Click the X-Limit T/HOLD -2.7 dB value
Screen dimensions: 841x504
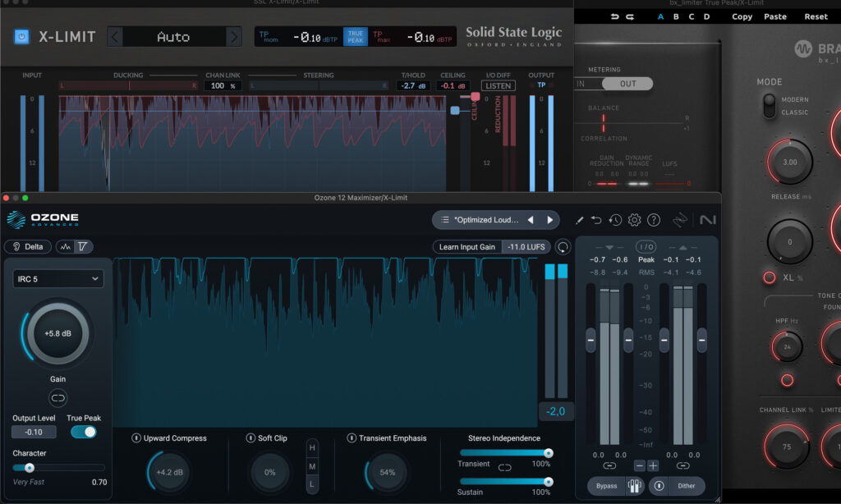click(x=413, y=86)
